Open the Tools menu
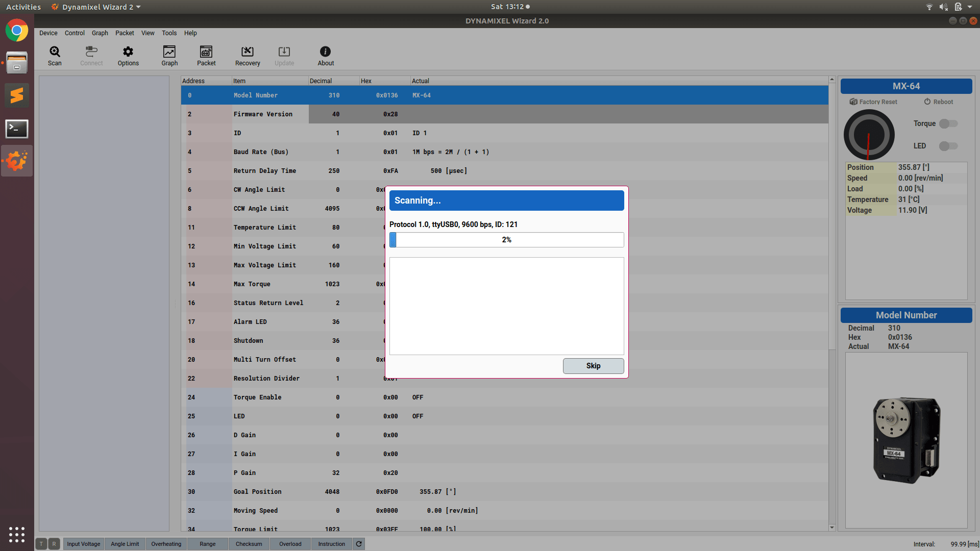The width and height of the screenshot is (980, 551). point(169,33)
